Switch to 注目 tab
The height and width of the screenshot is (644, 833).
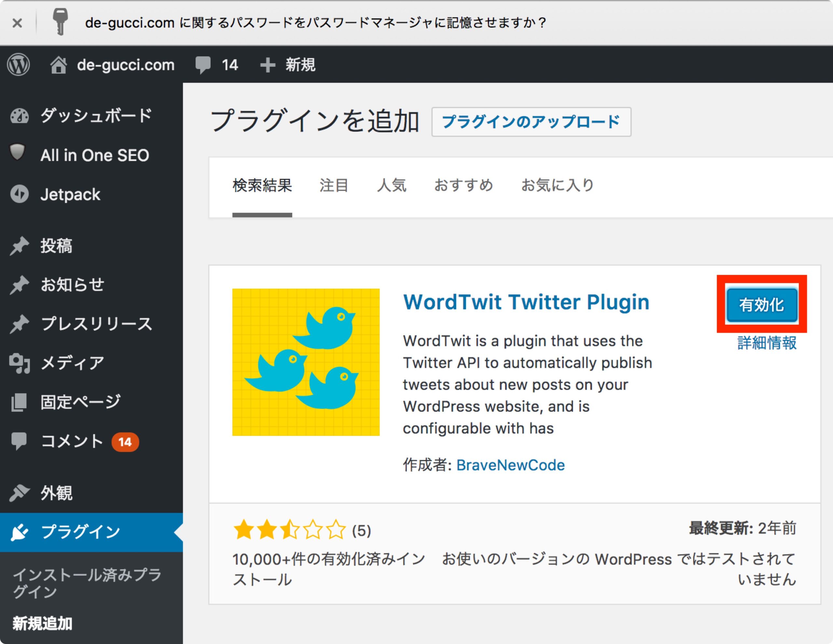pyautogui.click(x=334, y=185)
